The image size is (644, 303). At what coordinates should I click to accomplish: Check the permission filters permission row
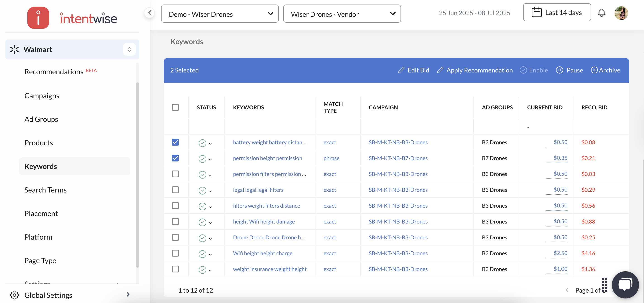[175, 174]
